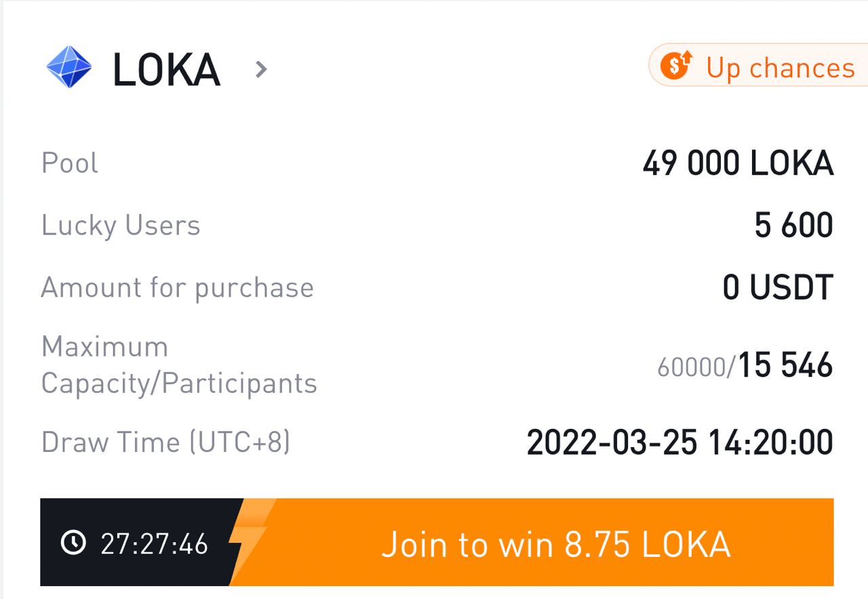The image size is (868, 599).
Task: Click the LOKA token title
Action: click(x=166, y=69)
